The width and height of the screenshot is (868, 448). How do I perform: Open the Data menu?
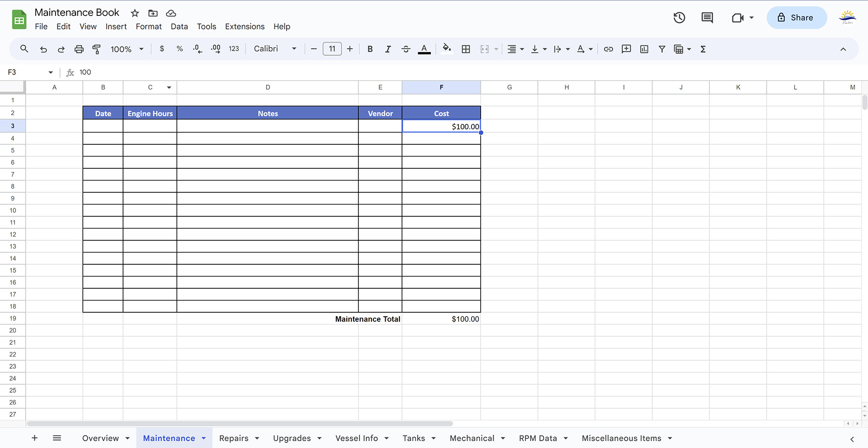click(179, 27)
